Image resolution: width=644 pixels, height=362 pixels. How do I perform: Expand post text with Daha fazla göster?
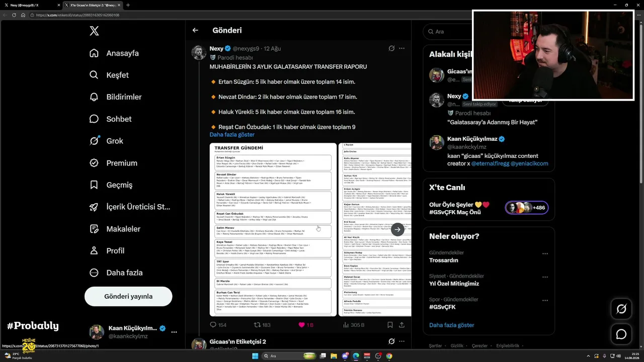pos(232,135)
